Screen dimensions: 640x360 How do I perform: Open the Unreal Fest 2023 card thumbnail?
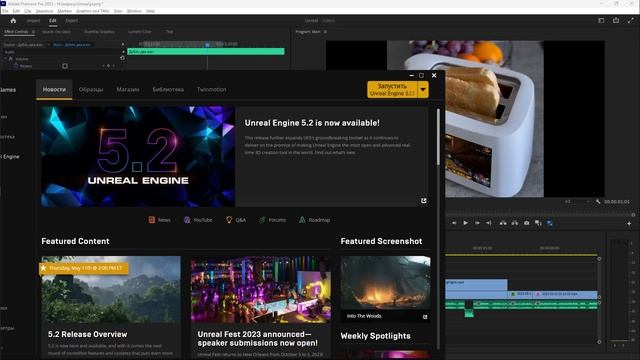click(x=260, y=290)
